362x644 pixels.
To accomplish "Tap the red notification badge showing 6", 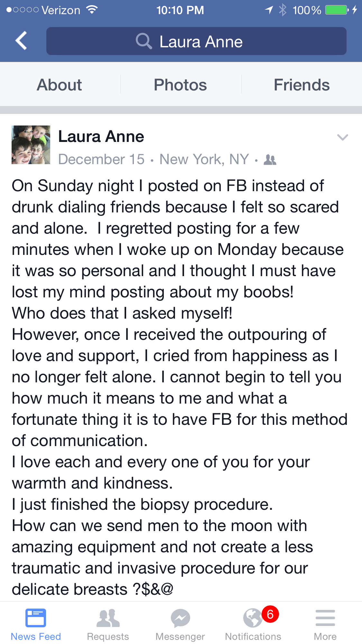I will (x=270, y=614).
